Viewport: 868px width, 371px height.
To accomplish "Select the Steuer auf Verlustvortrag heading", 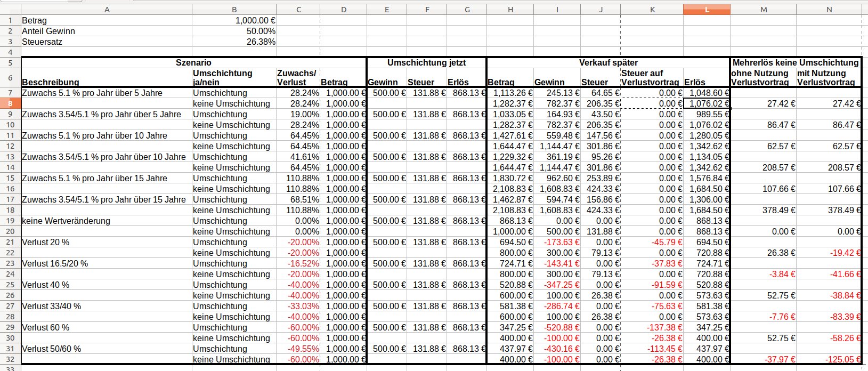I will click(652, 77).
